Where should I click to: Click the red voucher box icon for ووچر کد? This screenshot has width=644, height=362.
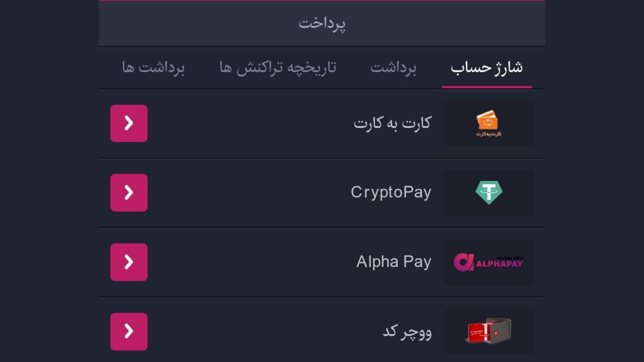(488, 331)
